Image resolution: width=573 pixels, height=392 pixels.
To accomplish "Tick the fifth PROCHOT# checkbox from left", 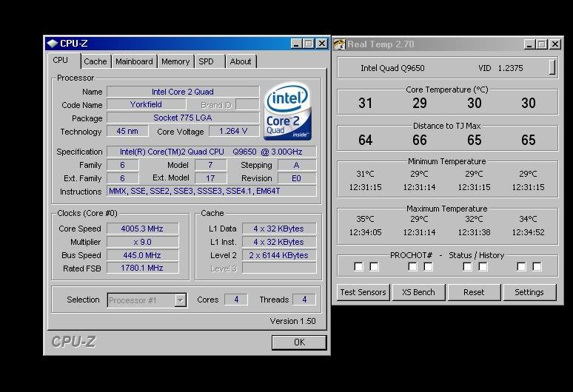I will pos(467,266).
